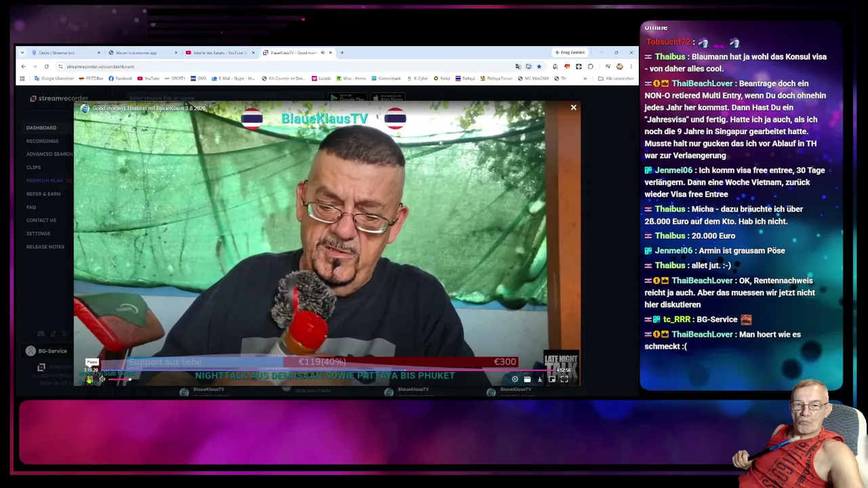Go forward in the browser
This screenshot has height=488, width=868.
click(x=35, y=66)
